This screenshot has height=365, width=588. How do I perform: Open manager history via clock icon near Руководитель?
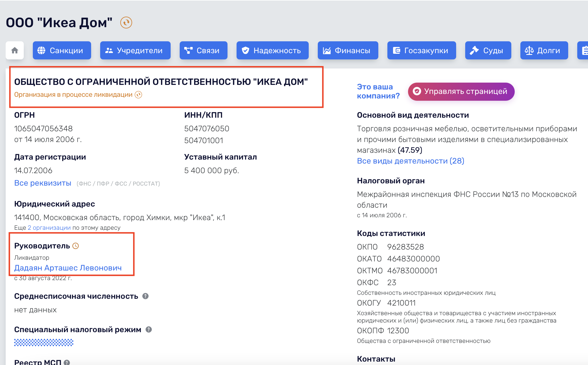[75, 246]
